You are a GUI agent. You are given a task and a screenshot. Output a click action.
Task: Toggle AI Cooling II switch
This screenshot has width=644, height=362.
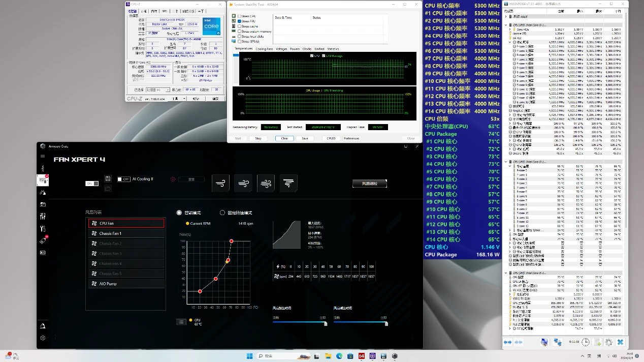click(x=123, y=179)
